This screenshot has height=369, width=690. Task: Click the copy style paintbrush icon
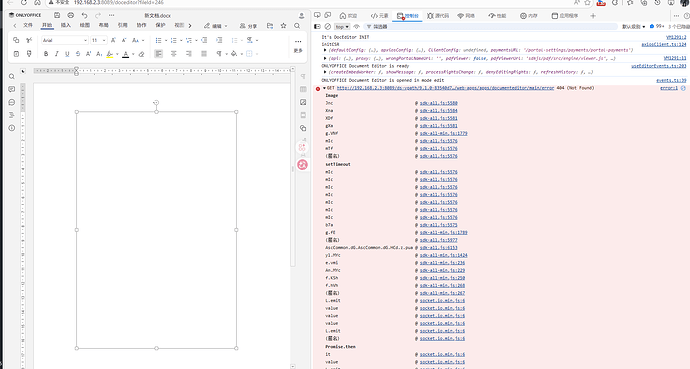tap(29, 54)
